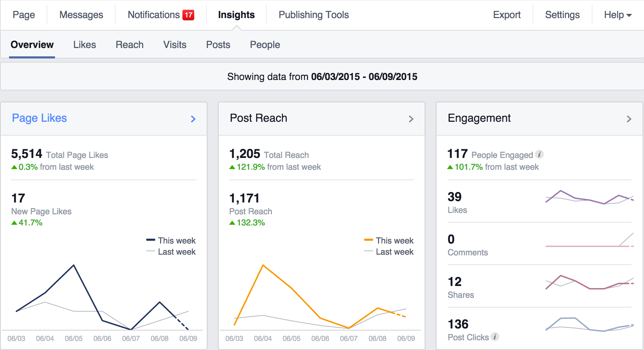The height and width of the screenshot is (350, 644).
Task: Click the Export button
Action: click(x=506, y=15)
